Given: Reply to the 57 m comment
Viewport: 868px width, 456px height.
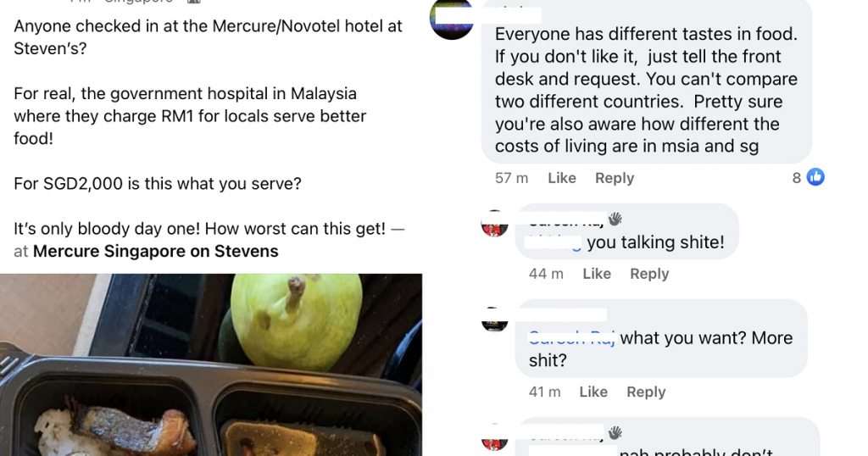Looking at the screenshot, I should point(615,178).
